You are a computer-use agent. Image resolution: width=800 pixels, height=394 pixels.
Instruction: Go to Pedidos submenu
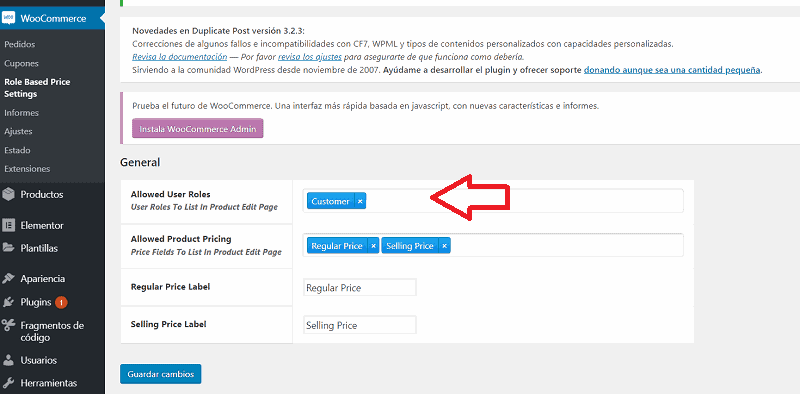click(x=19, y=44)
